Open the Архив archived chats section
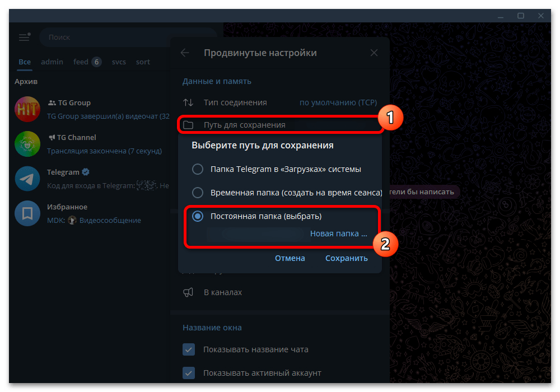The width and height of the screenshot is (560, 392). (x=26, y=81)
